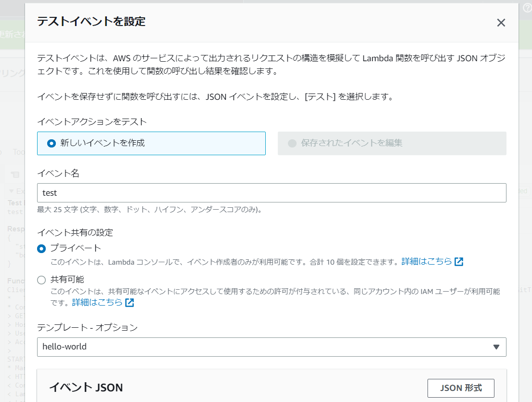532x402 pixels.
Task: Open the Tools menu behind the dialog
Action: pos(18,152)
